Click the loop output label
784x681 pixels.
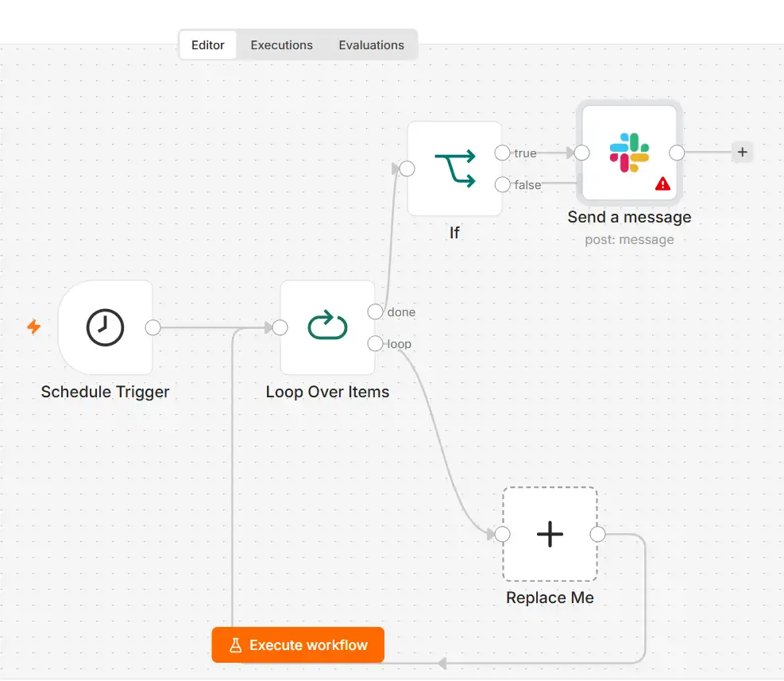click(399, 344)
